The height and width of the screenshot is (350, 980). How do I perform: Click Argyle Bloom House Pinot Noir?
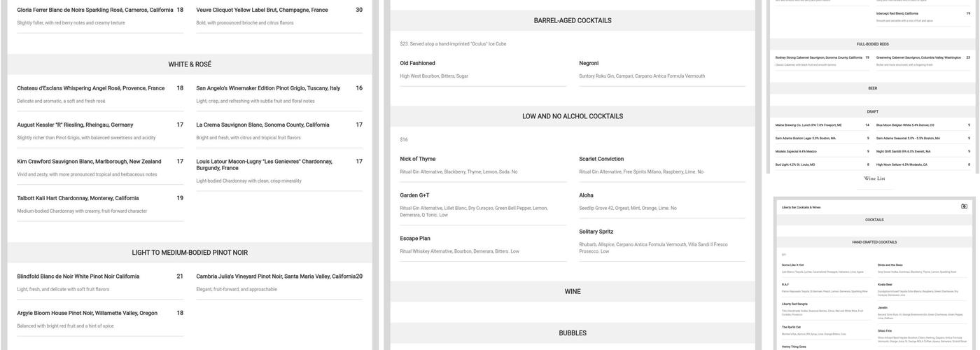87,313
